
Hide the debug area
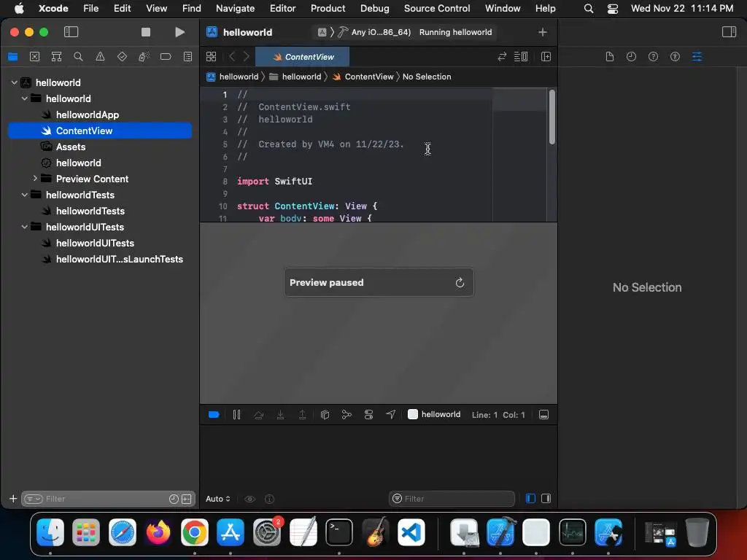(543, 415)
